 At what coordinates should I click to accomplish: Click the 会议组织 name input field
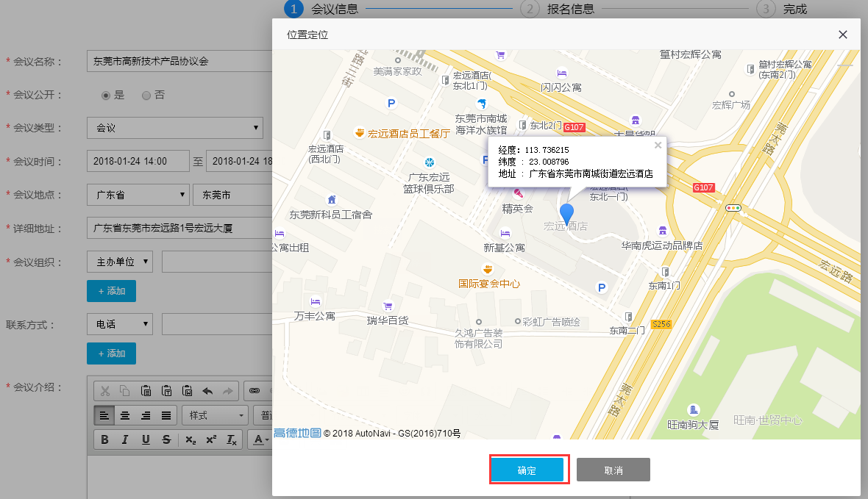coord(217,262)
